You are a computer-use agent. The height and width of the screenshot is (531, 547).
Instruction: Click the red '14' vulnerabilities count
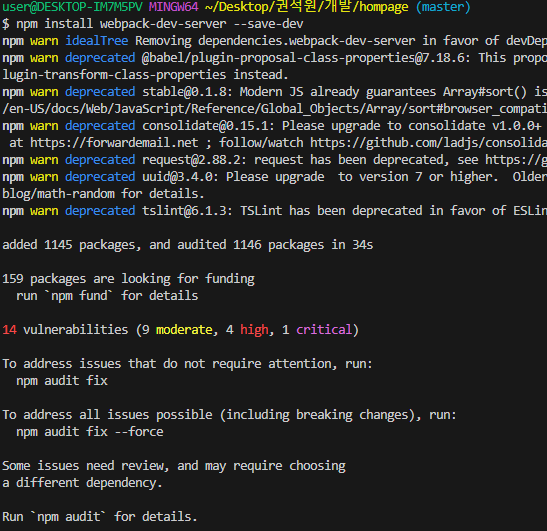pos(9,330)
